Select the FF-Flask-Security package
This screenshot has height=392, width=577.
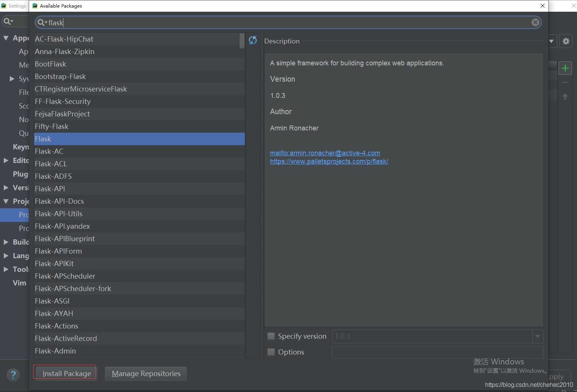point(139,101)
